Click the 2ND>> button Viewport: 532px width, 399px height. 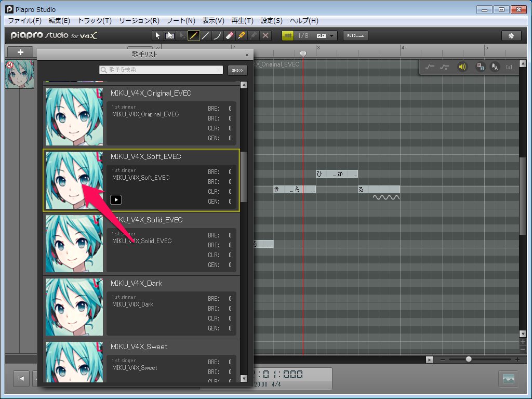[237, 70]
